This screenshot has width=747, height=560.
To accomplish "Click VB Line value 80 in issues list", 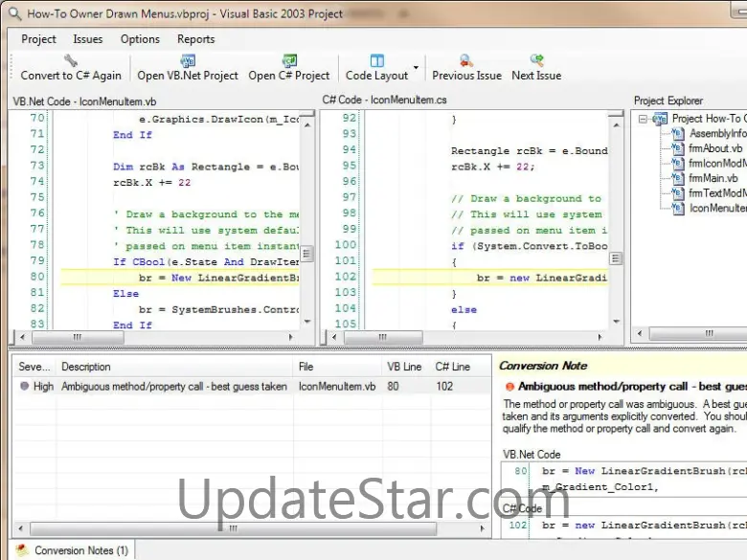I will (393, 386).
